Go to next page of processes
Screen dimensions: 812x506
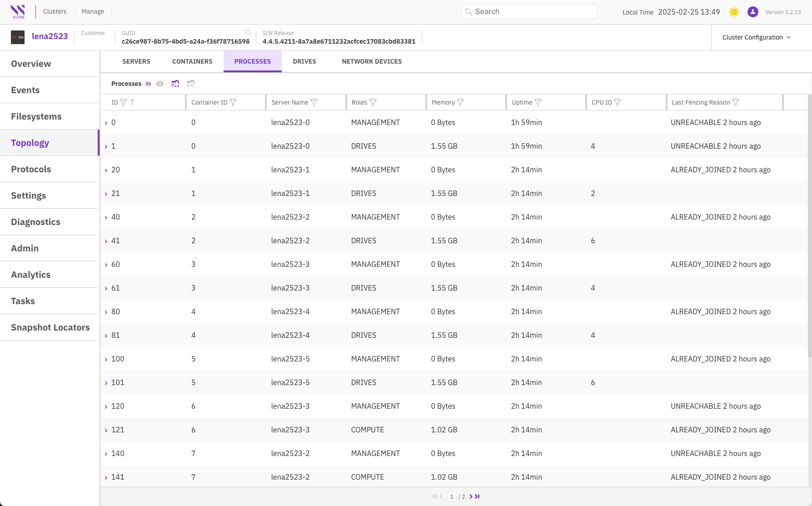(x=471, y=496)
